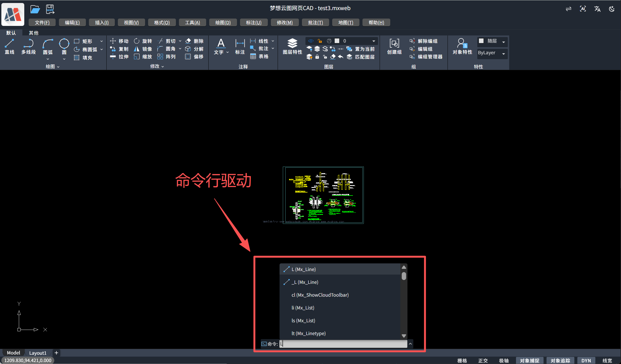This screenshot has height=364, width=621.
Task: Expand the layer selection dropdown
Action: pyautogui.click(x=374, y=41)
